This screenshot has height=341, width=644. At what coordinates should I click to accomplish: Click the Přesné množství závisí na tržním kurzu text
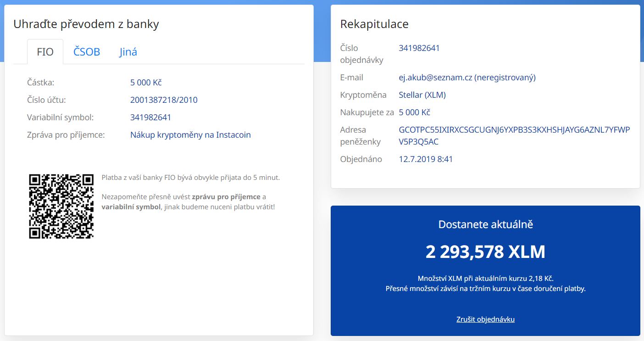pos(485,289)
